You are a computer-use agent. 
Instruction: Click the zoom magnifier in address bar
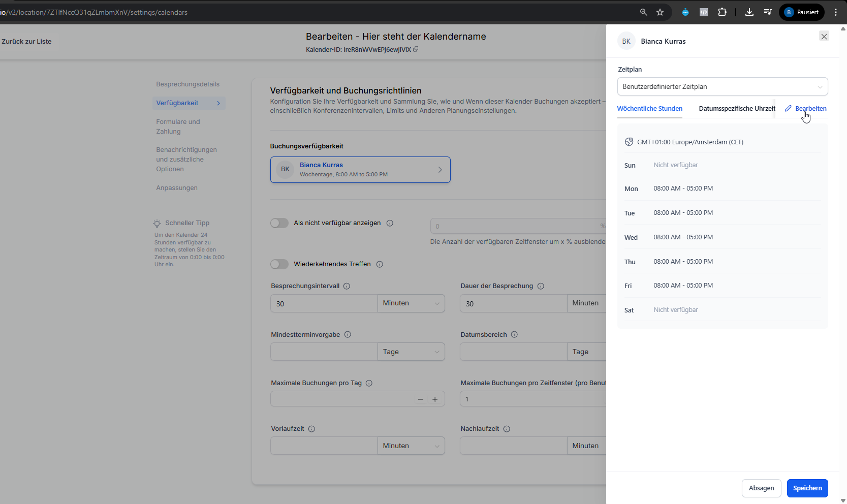click(x=643, y=12)
